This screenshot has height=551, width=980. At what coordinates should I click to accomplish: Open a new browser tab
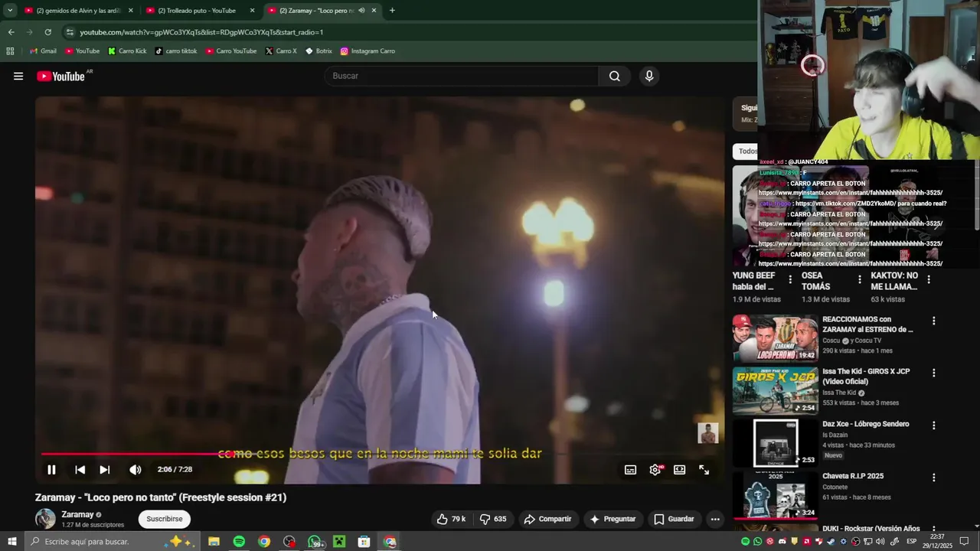pos(392,11)
